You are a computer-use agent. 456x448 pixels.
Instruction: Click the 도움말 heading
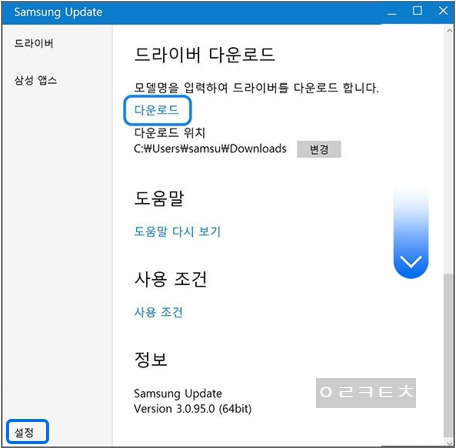159,199
